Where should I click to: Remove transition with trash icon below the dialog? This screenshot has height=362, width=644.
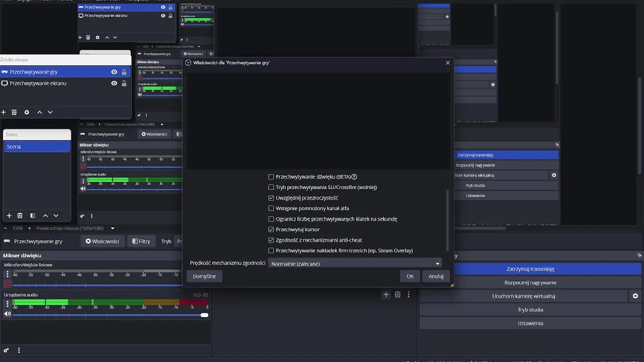(x=397, y=295)
